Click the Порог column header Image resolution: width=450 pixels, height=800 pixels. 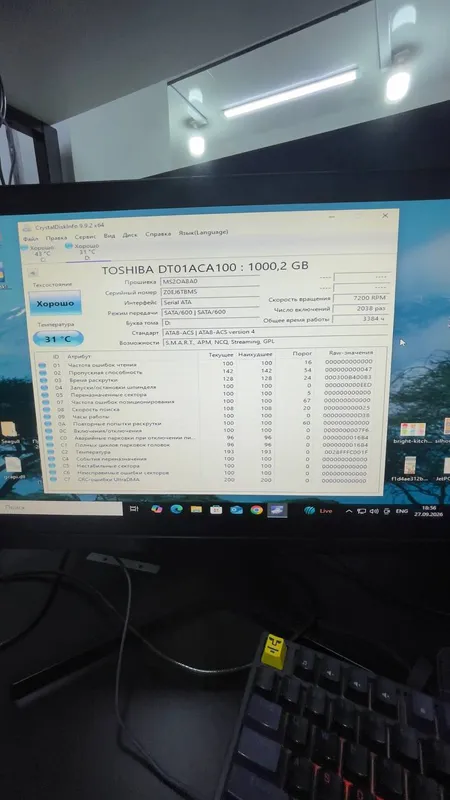point(302,353)
